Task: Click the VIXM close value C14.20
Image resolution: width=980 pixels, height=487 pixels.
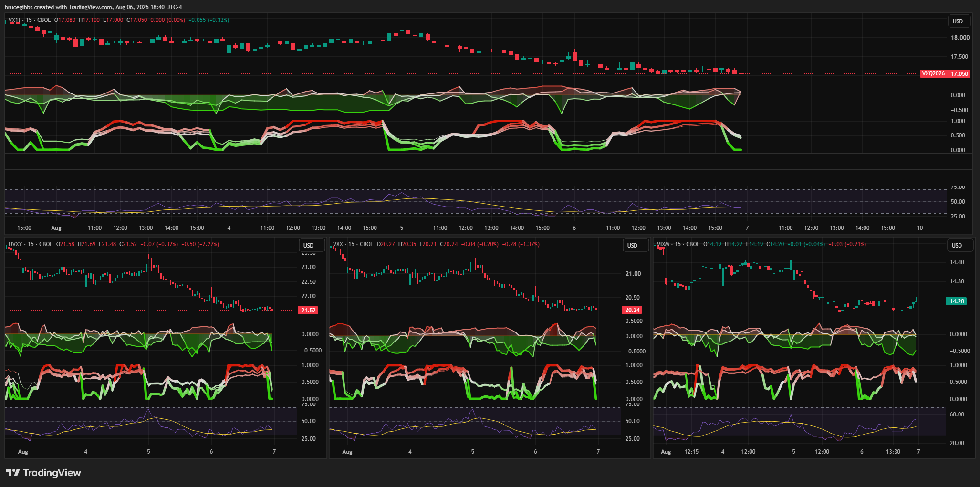Action: tap(775, 244)
